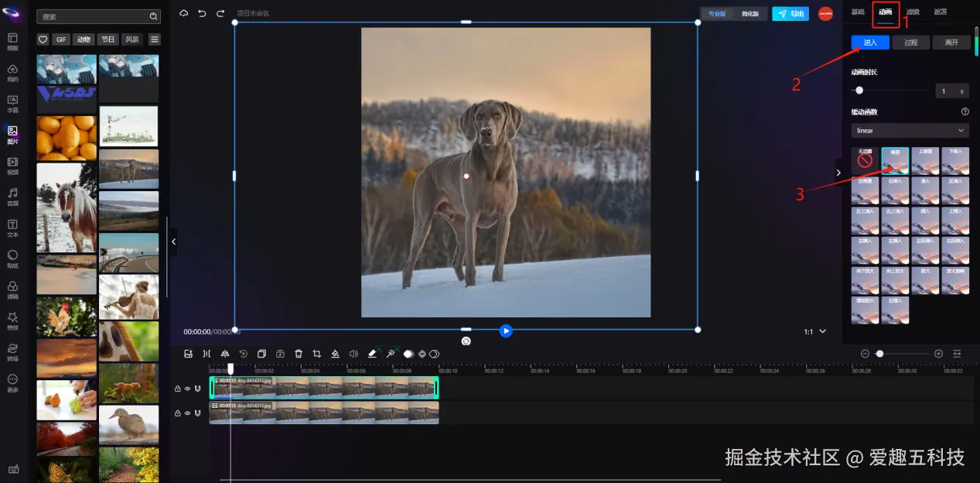This screenshot has width=980, height=483.
Task: Toggle magnet snap on first timeline track
Action: (197, 389)
